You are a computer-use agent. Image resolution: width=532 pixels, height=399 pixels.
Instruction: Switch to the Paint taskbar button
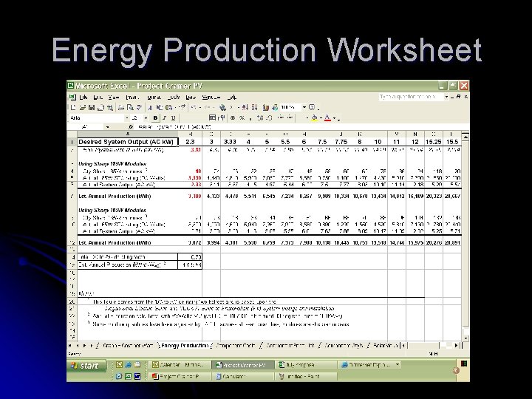pos(306,376)
